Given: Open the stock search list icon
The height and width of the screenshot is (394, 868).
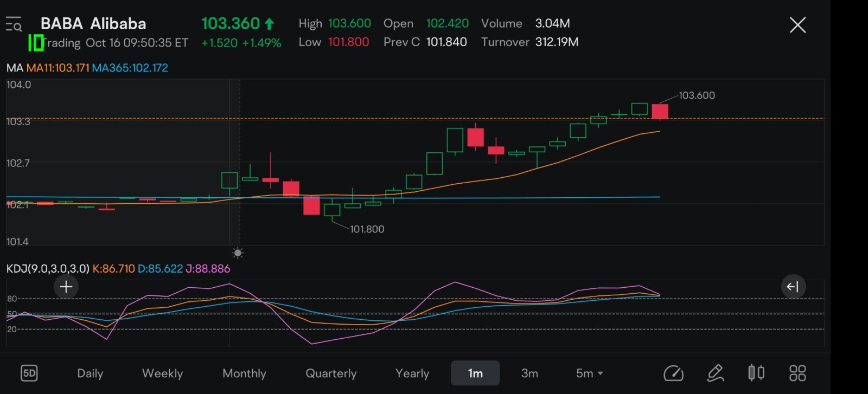Looking at the screenshot, I should pyautogui.click(x=14, y=24).
